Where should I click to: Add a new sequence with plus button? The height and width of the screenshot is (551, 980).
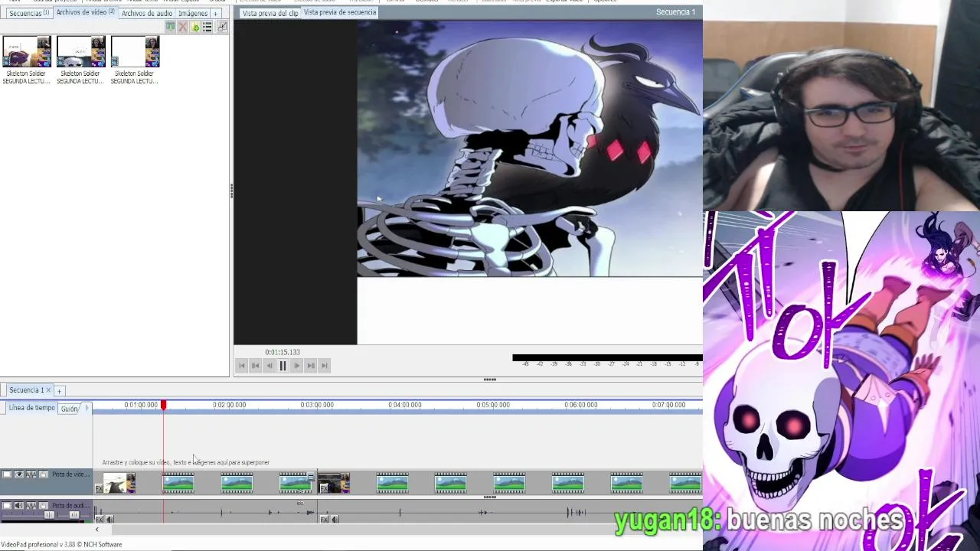[x=59, y=391]
